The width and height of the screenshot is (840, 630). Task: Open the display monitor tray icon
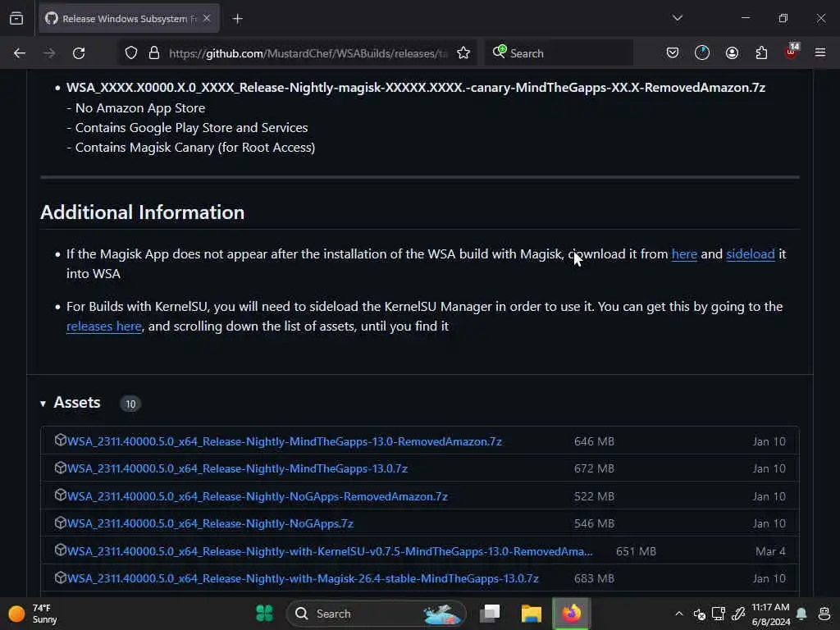tap(719, 614)
